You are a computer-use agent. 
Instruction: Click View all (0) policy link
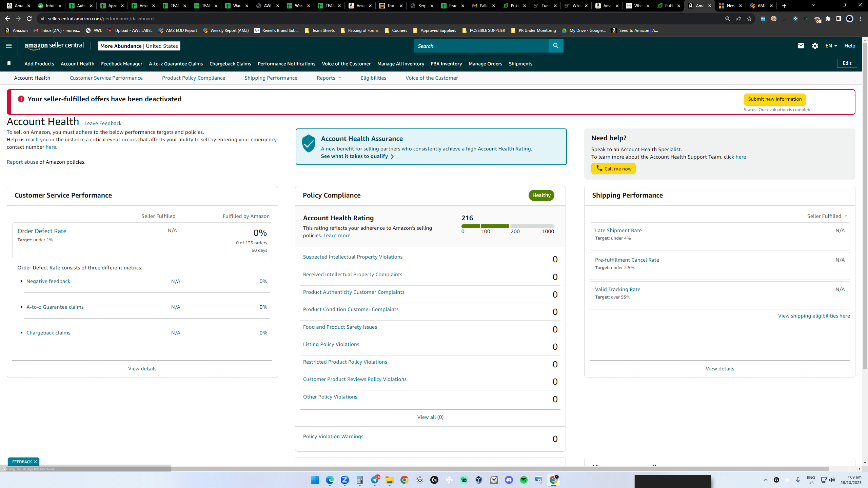[430, 417]
